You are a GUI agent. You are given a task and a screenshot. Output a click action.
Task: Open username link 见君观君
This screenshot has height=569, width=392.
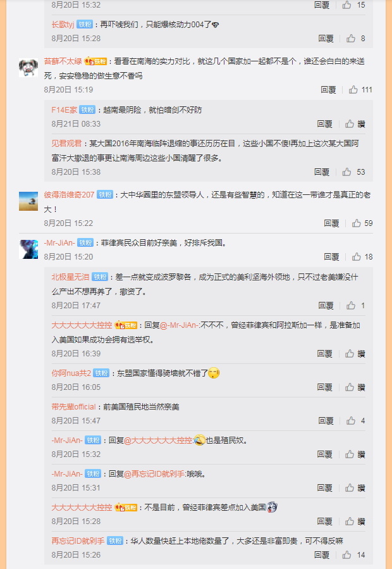(x=67, y=143)
